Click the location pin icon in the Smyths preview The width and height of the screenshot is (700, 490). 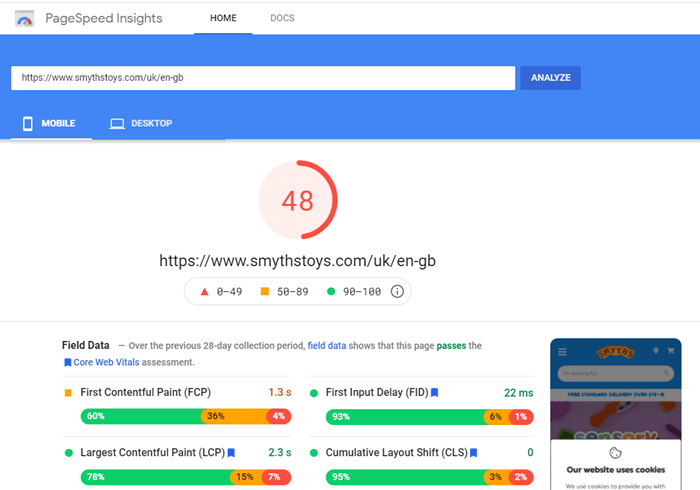tap(656, 351)
